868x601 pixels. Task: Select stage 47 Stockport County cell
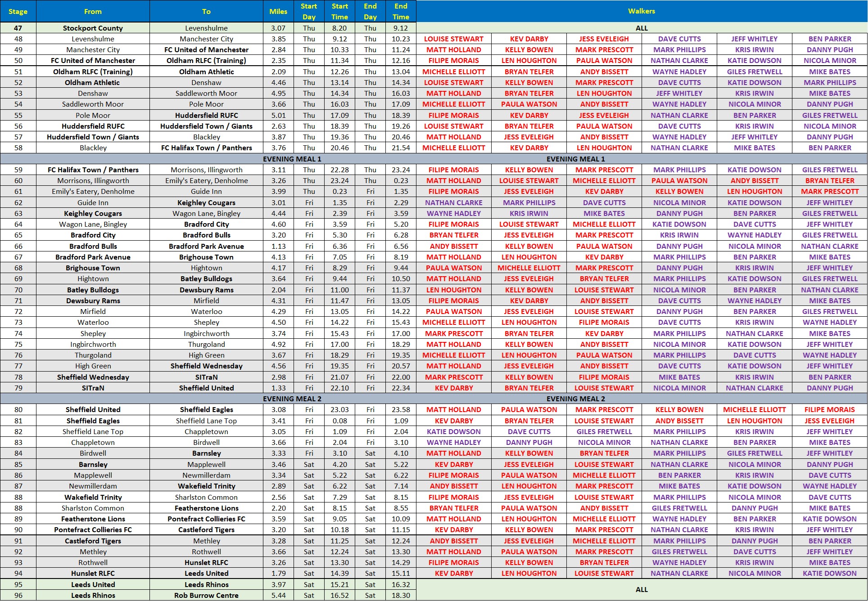[x=93, y=28]
